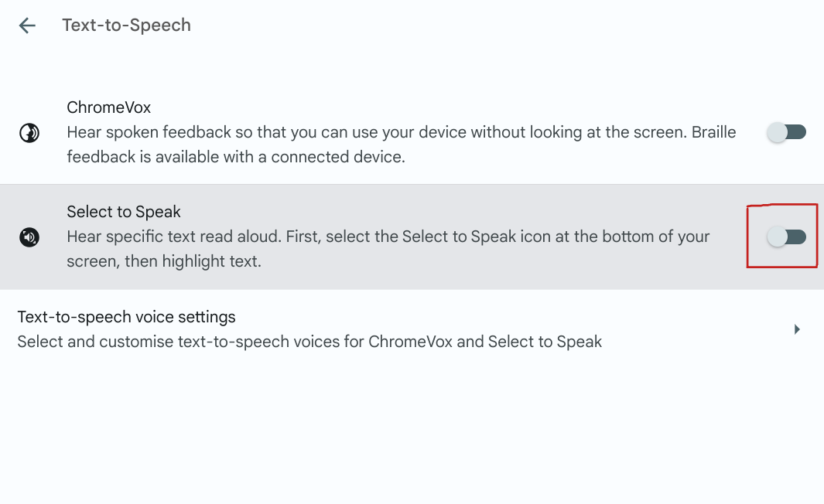The image size is (824, 504).
Task: Click the Select to Speak label
Action: [124, 212]
